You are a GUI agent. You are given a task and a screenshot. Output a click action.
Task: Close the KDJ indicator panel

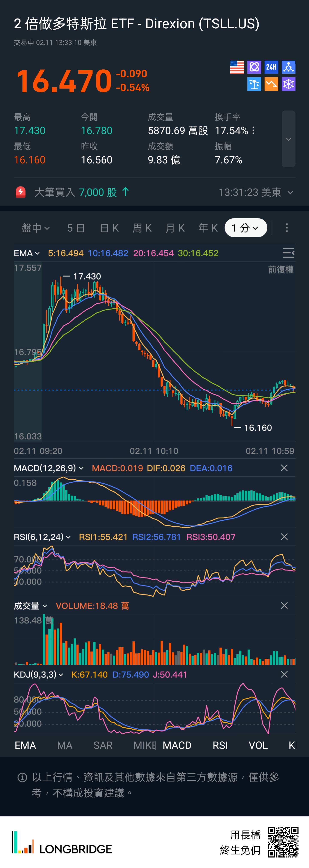tap(284, 674)
